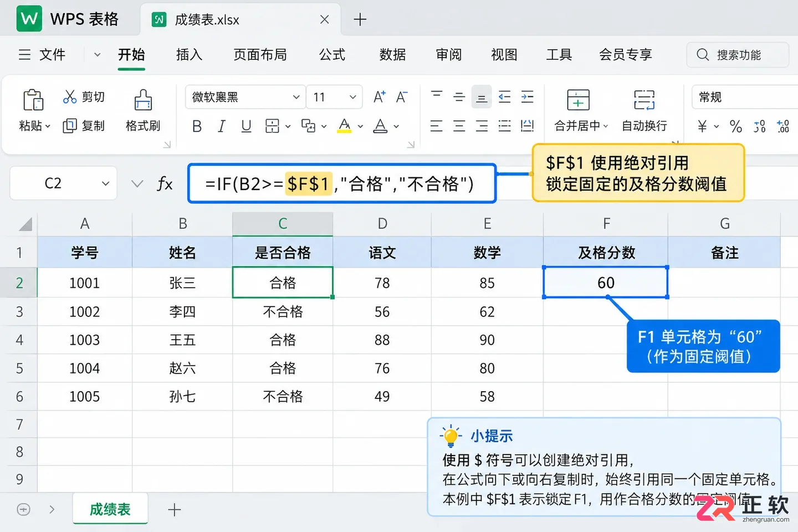The height and width of the screenshot is (532, 798).
Task: Click the Merge and Center icon
Action: tap(578, 100)
